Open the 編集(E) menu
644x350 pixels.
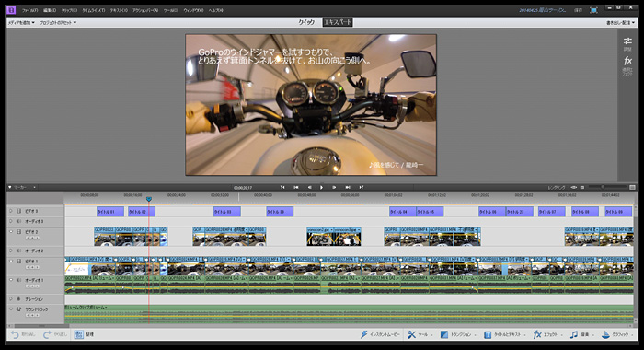pos(50,10)
